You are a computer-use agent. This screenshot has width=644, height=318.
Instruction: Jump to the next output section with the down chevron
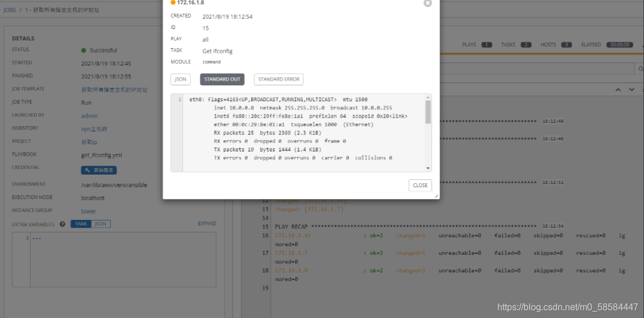coord(631,89)
